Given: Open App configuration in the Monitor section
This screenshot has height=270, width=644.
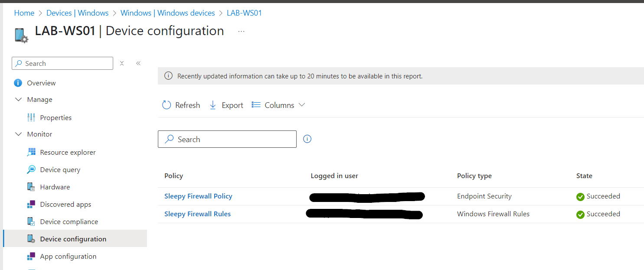Looking at the screenshot, I should click(x=31, y=256).
